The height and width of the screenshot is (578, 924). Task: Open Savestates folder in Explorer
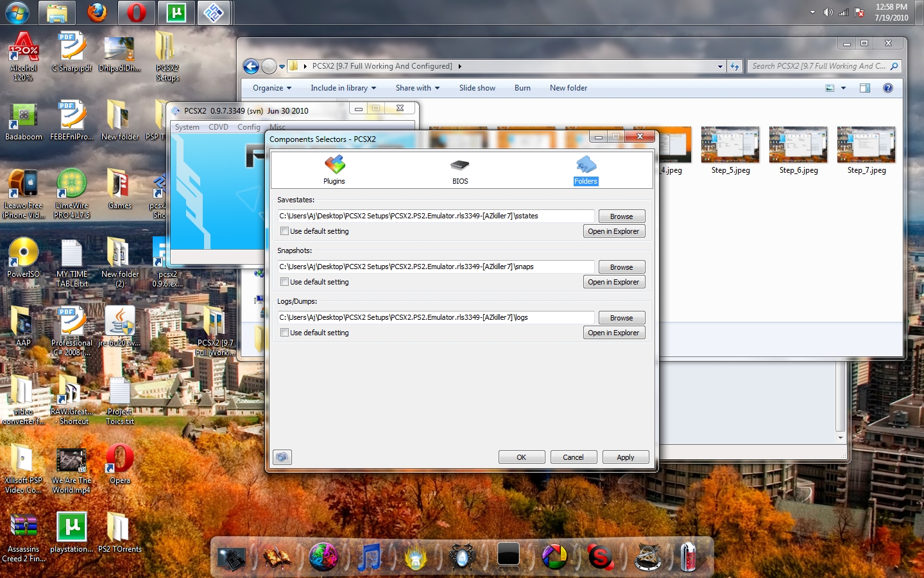pos(613,231)
